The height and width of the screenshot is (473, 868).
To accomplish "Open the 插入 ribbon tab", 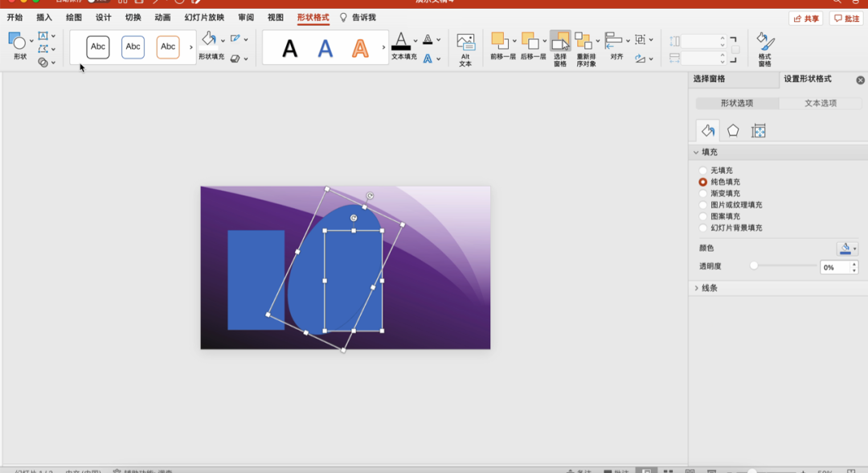I will pos(44,18).
